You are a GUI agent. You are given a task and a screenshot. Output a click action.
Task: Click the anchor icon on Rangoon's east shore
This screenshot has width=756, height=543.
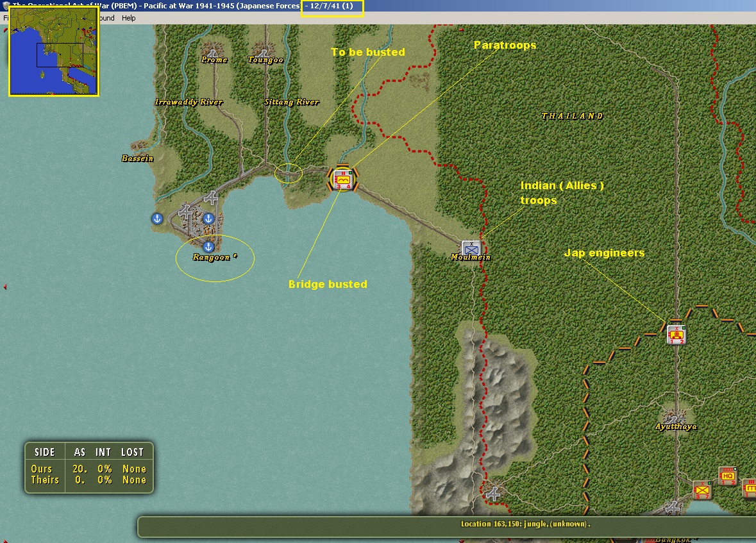[x=208, y=219]
